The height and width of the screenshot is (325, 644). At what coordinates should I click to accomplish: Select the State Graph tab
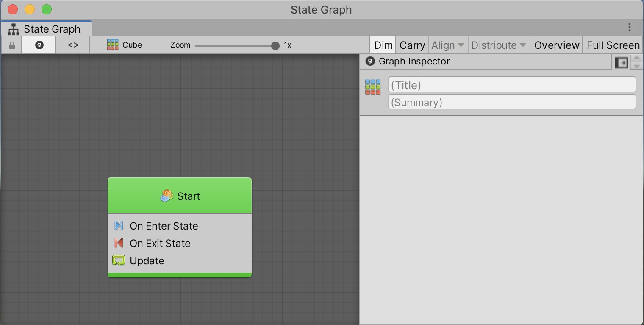[x=46, y=29]
